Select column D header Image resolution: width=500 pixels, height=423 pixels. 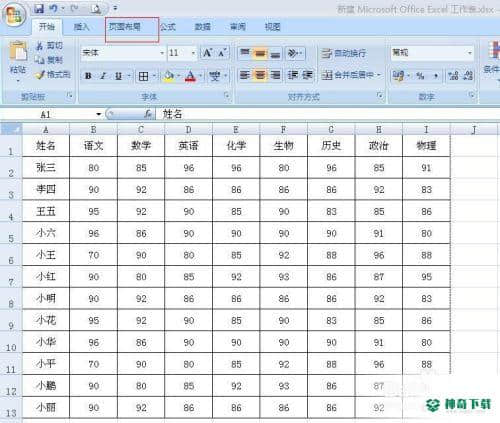[x=189, y=129]
